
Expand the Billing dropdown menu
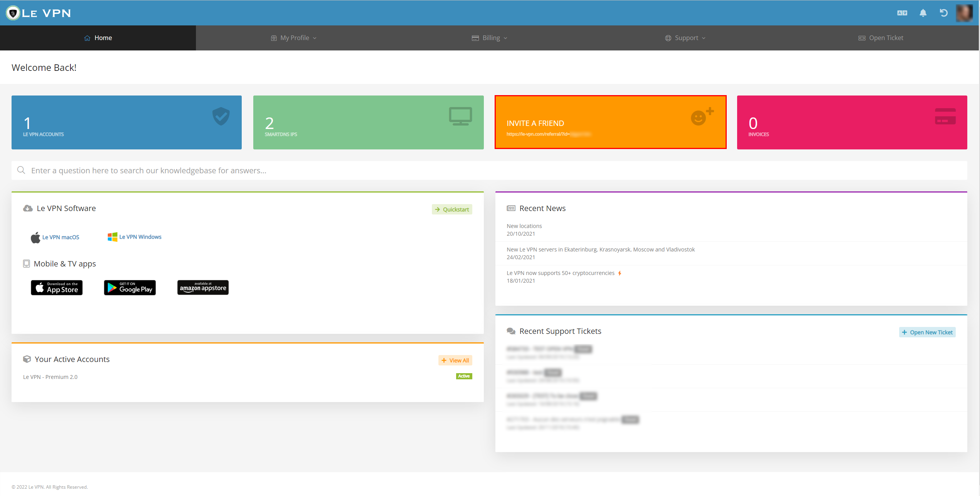point(490,37)
